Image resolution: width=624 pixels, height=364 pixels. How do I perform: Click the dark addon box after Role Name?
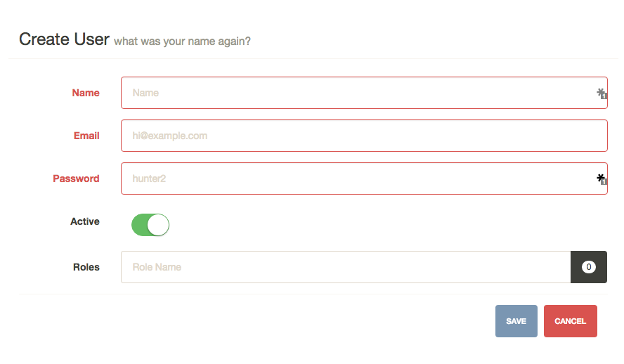click(589, 267)
